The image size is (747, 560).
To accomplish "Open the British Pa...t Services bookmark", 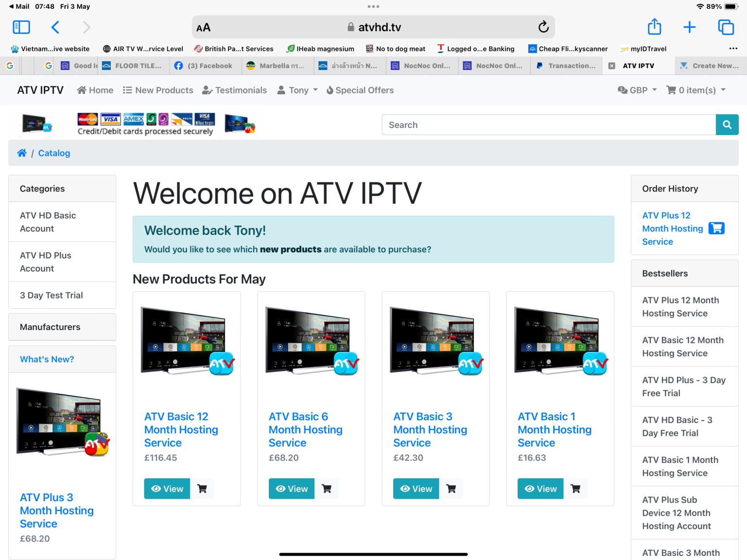I will tap(234, 49).
